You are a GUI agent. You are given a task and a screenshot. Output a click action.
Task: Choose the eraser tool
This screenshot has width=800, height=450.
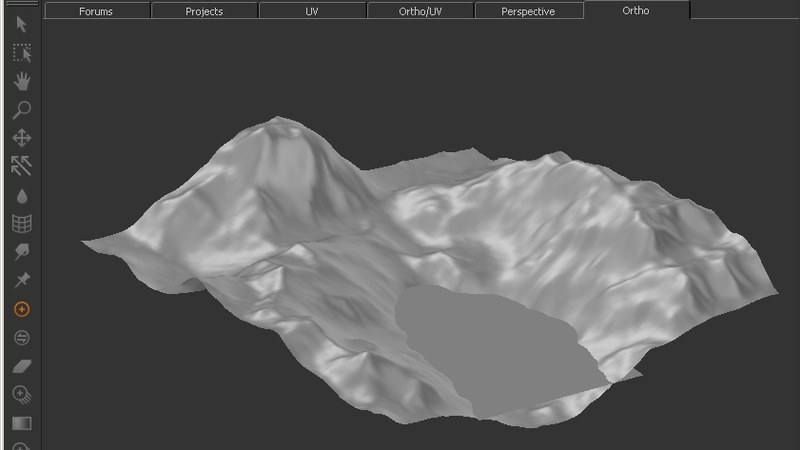coord(21,366)
